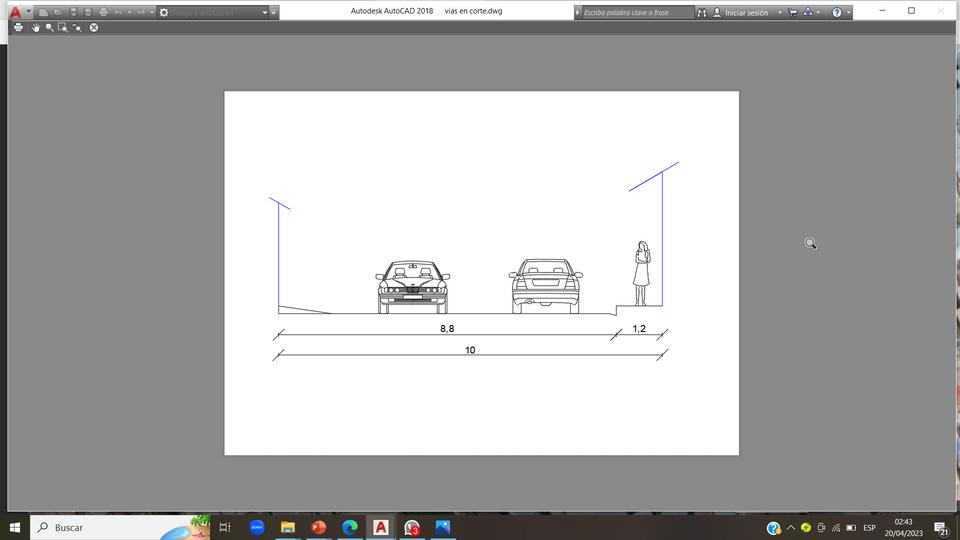
Task: Select the Zoom Original tool
Action: [77, 28]
